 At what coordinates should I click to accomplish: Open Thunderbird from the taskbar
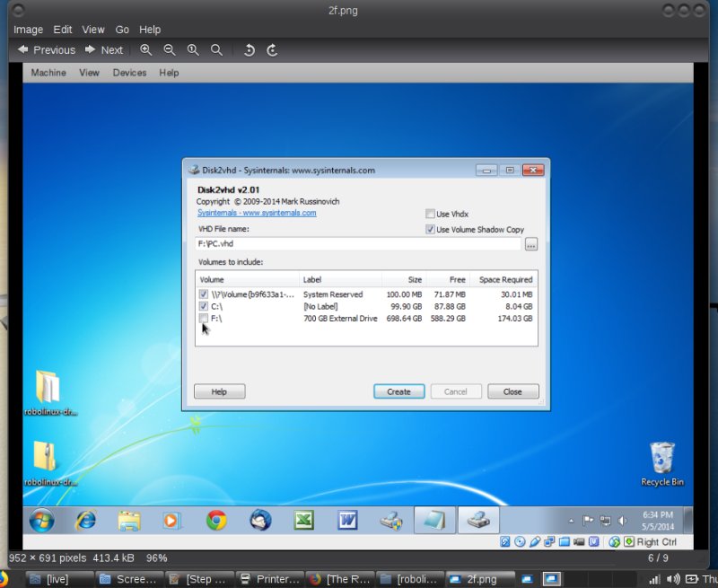260,519
